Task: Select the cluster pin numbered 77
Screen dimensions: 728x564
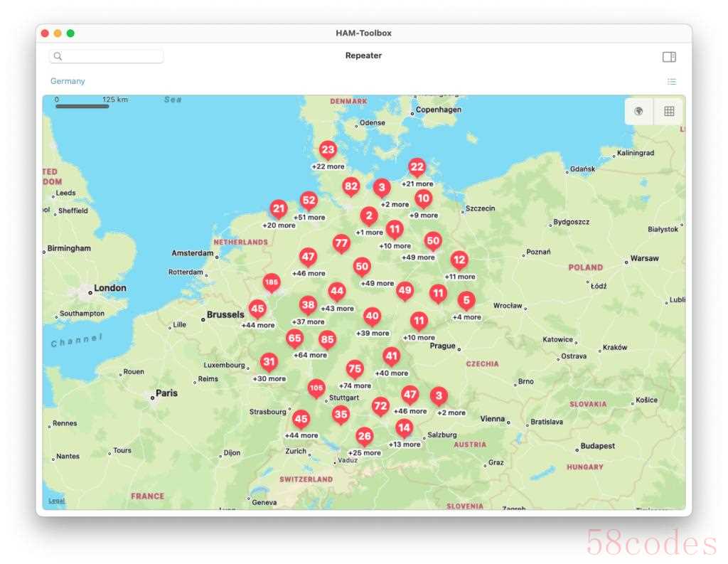Action: 341,243
